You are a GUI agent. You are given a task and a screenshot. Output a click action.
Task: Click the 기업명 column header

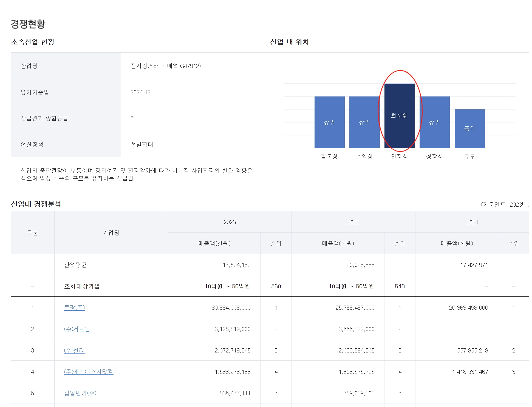pyautogui.click(x=111, y=233)
